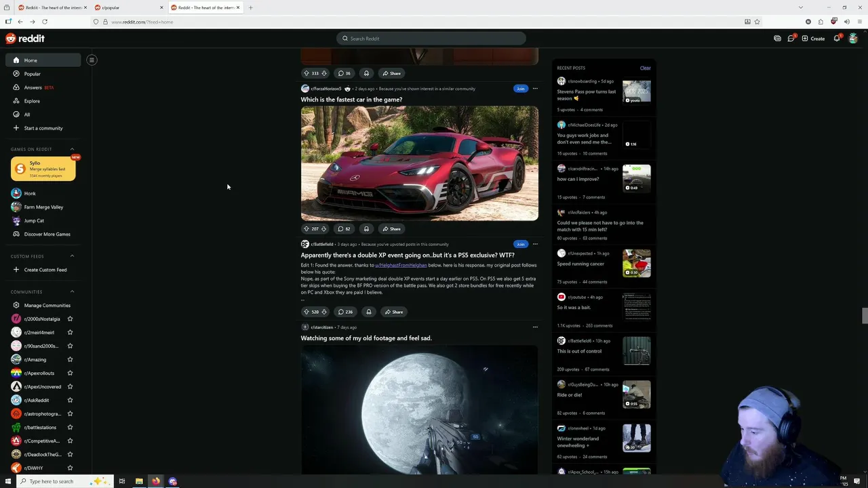Upvote the Forza fastest car post
This screenshot has width=868, height=488.
pyautogui.click(x=306, y=228)
